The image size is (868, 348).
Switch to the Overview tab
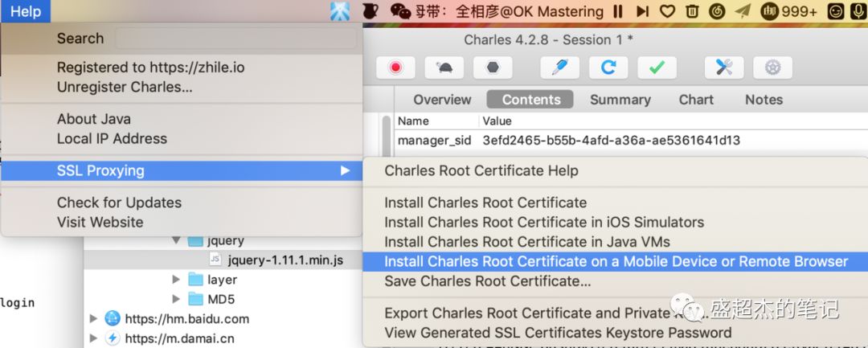coord(442,100)
